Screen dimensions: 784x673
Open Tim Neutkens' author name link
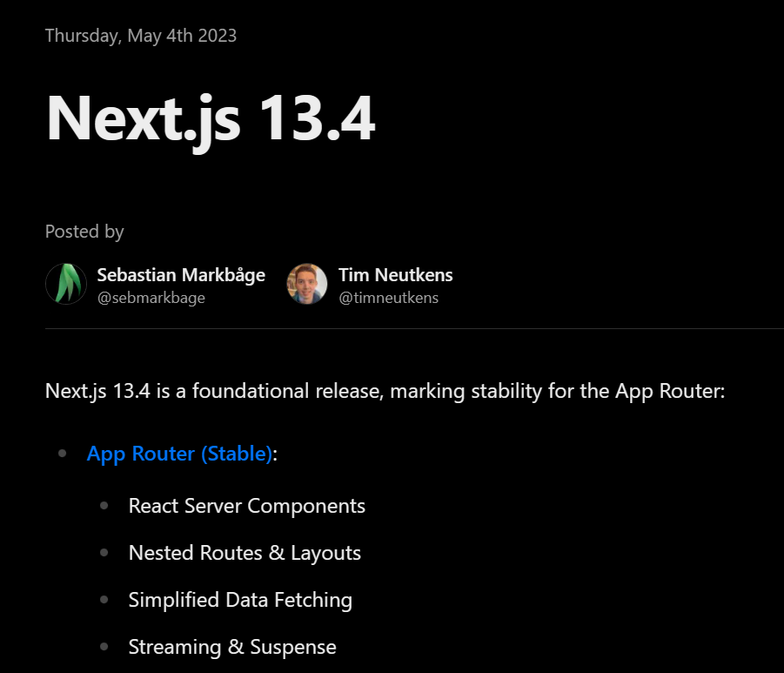(x=395, y=275)
